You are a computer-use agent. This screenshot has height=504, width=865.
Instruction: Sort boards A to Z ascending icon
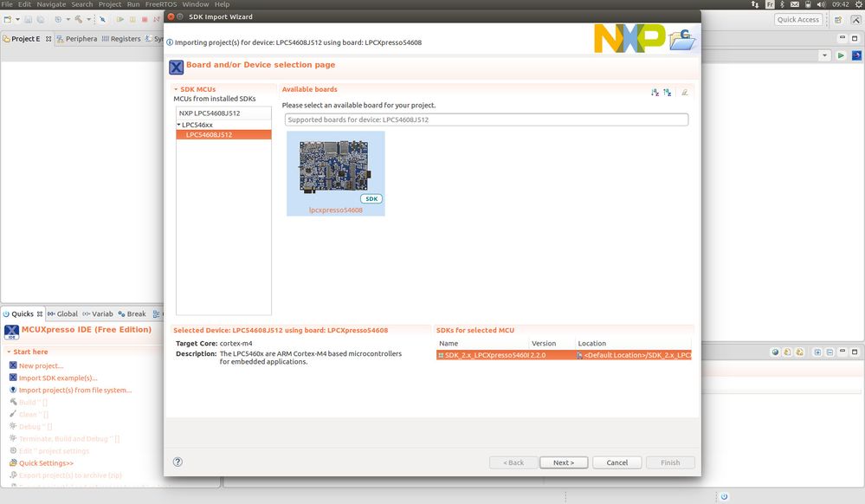pos(655,93)
